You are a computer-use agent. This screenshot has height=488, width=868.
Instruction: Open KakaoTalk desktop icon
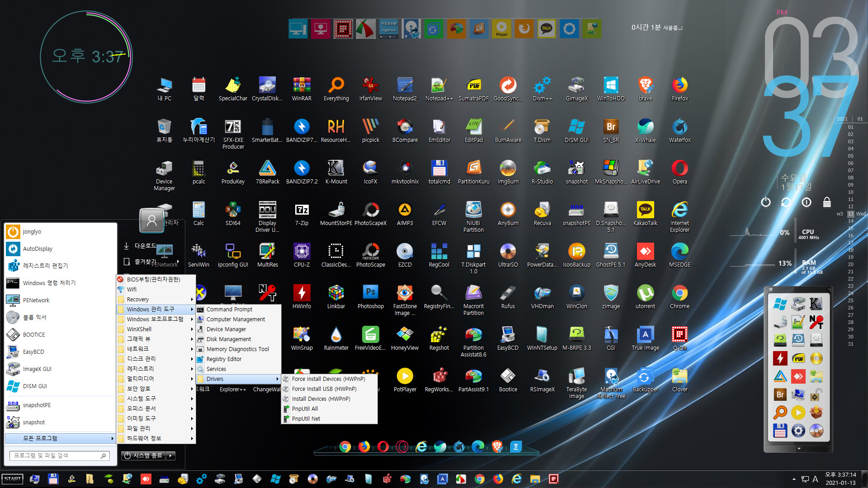pyautogui.click(x=645, y=213)
